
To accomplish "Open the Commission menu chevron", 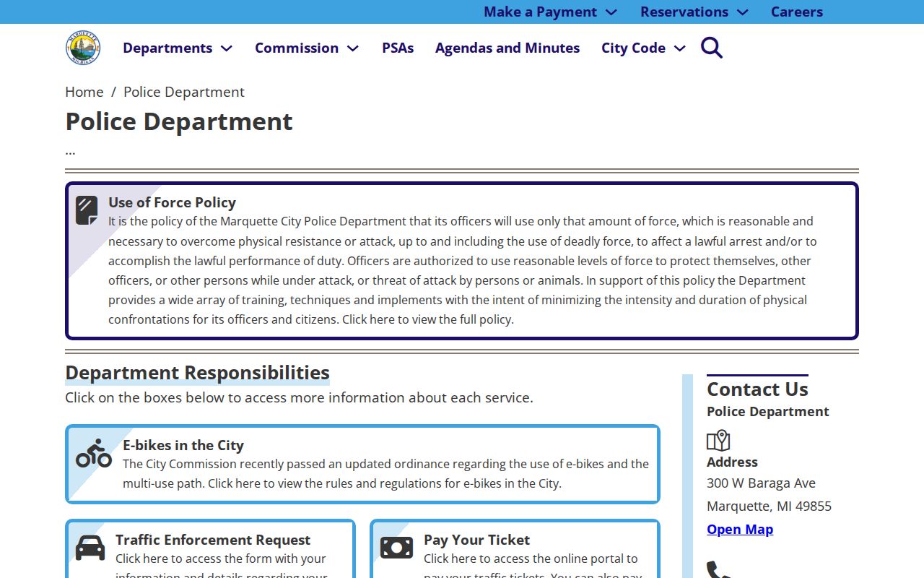I will tap(352, 48).
